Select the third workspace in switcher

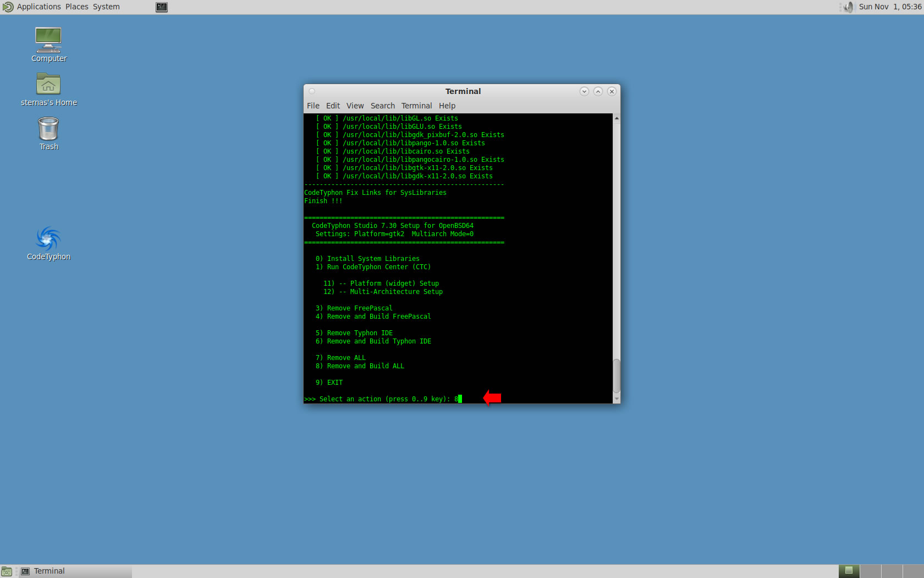coord(892,571)
